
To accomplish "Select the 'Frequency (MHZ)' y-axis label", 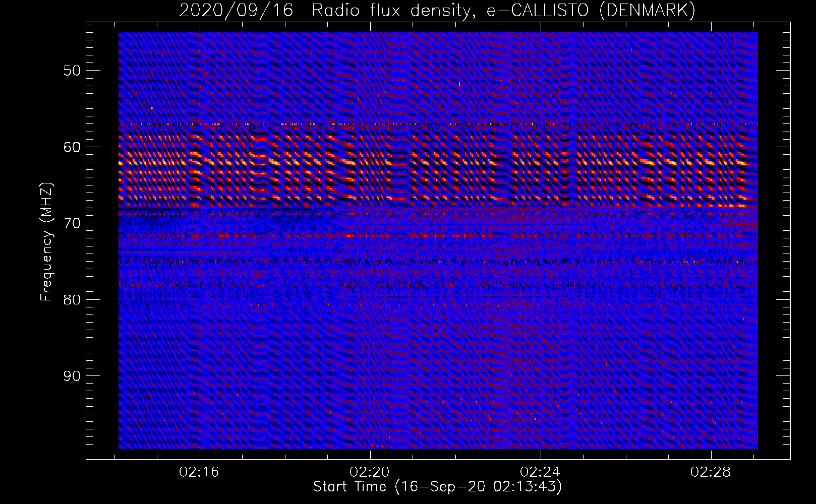I will [x=46, y=242].
